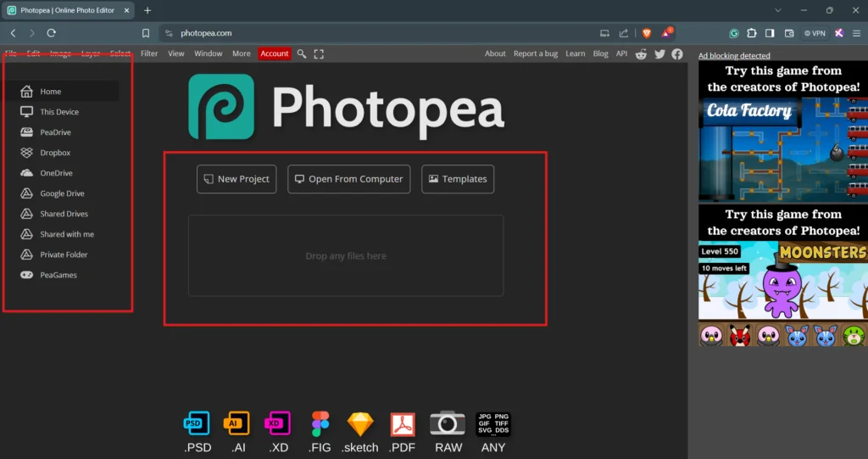Open Photopea Reddit page icon
The image size is (868, 459).
pyautogui.click(x=641, y=53)
